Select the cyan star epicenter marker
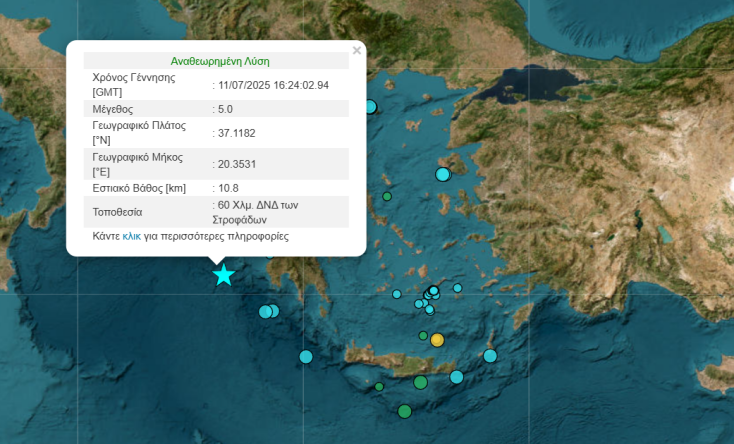 [224, 275]
